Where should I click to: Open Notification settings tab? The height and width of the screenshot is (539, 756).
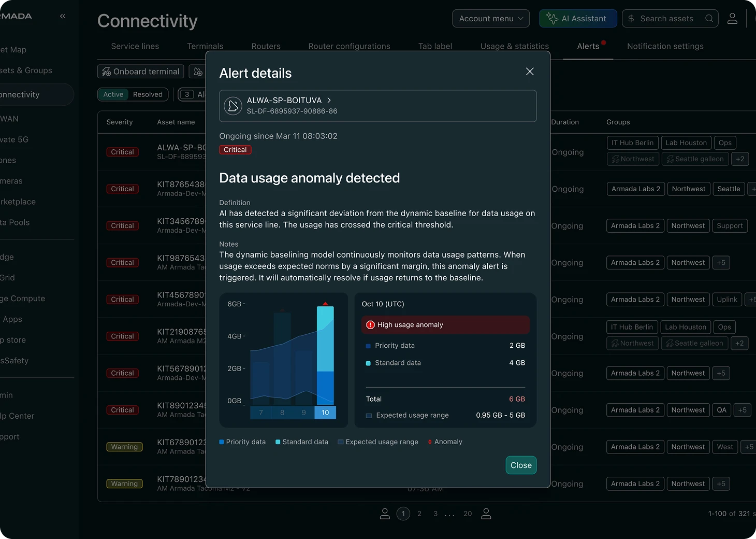pyautogui.click(x=665, y=46)
